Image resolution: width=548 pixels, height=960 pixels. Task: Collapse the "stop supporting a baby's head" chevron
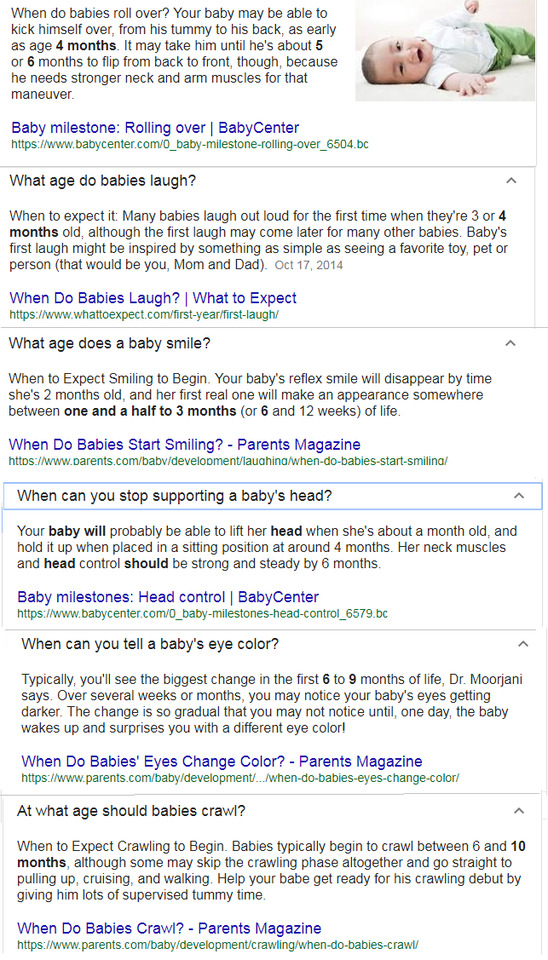(519, 495)
